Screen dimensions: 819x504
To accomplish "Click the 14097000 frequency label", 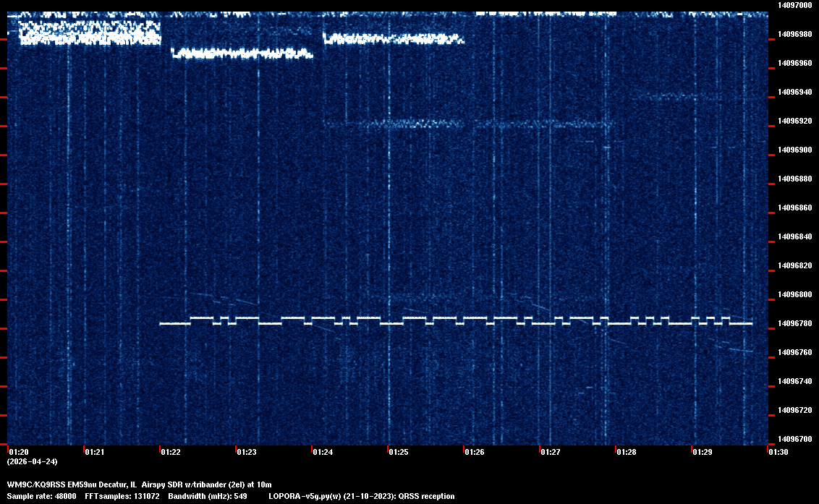I will coord(794,5).
